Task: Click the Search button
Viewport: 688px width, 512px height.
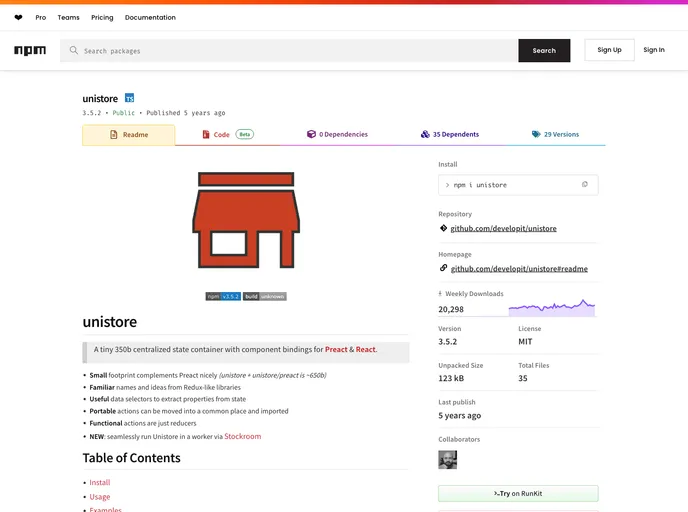Action: pyautogui.click(x=544, y=50)
